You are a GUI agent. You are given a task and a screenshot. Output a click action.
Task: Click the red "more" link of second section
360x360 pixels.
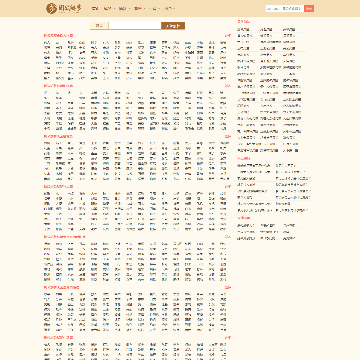pyautogui.click(x=228, y=86)
